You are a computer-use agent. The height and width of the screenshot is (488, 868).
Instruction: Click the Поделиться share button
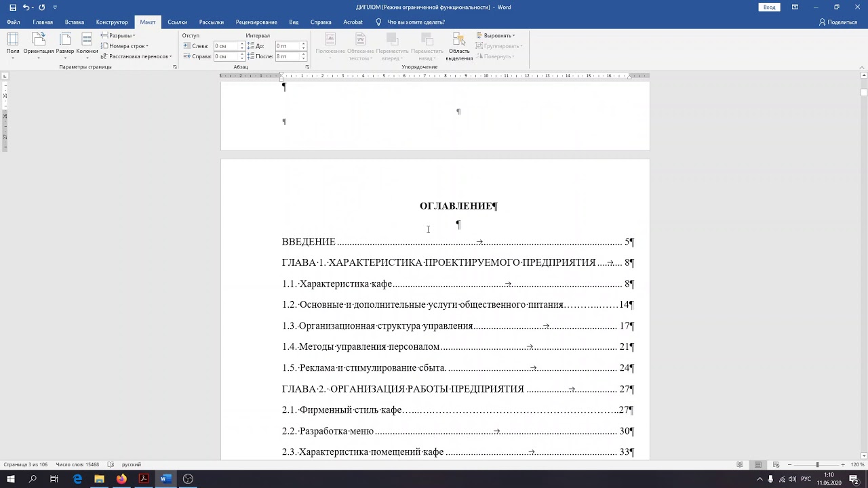(838, 22)
